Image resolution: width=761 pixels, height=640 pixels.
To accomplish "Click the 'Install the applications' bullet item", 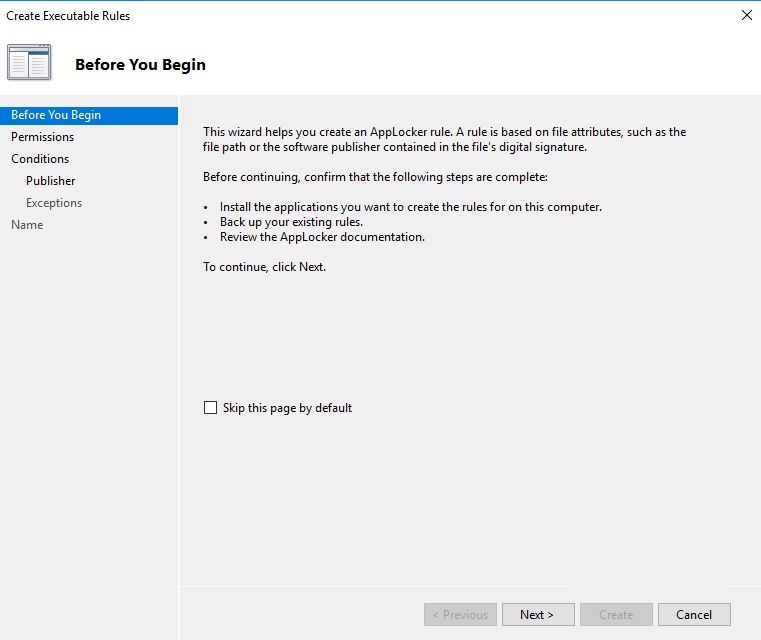I will (x=410, y=207).
